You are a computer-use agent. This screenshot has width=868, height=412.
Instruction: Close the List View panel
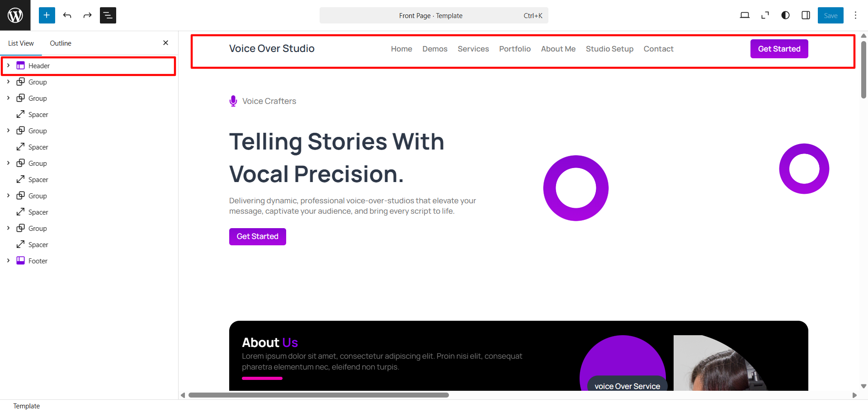[x=165, y=43]
